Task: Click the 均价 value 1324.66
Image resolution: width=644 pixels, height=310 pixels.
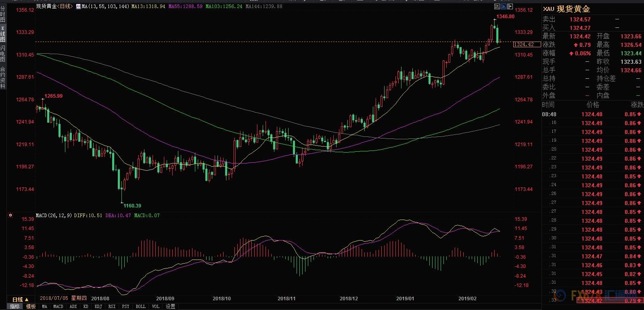Action: pyautogui.click(x=631, y=70)
